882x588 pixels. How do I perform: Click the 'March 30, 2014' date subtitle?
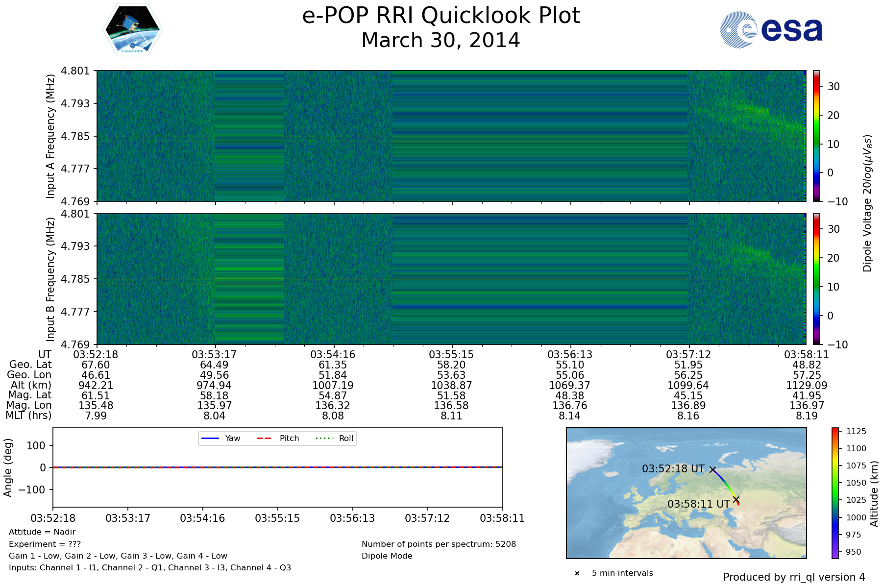point(441,40)
